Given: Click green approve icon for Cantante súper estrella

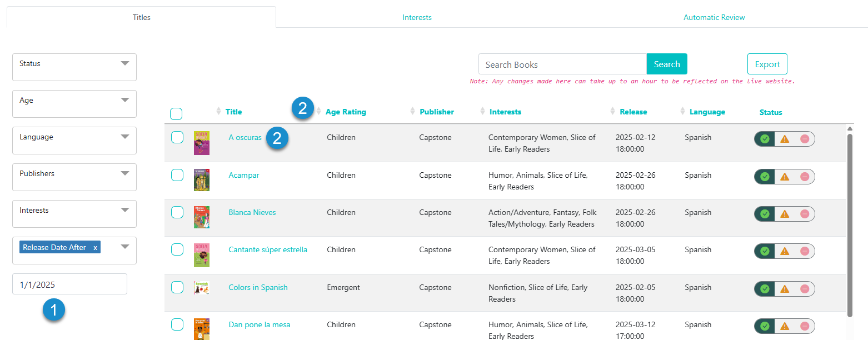Looking at the screenshot, I should click(765, 251).
